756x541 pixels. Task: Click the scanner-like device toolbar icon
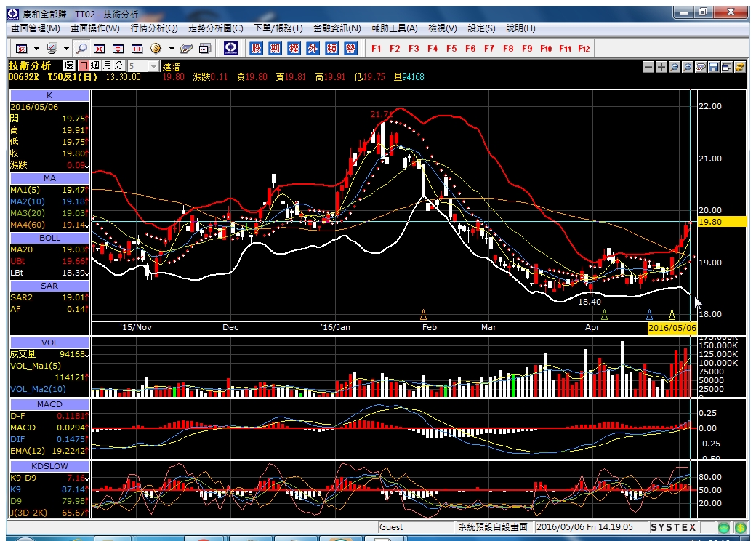[x=186, y=48]
